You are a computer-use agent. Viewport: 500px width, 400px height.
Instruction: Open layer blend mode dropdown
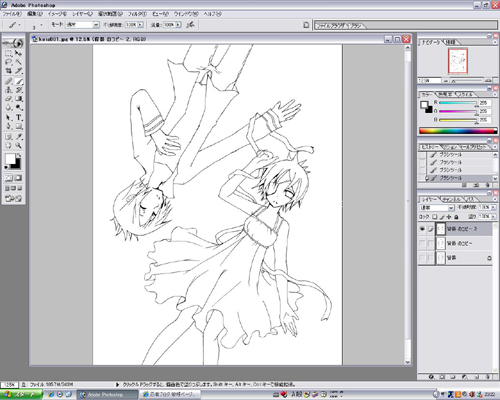437,208
